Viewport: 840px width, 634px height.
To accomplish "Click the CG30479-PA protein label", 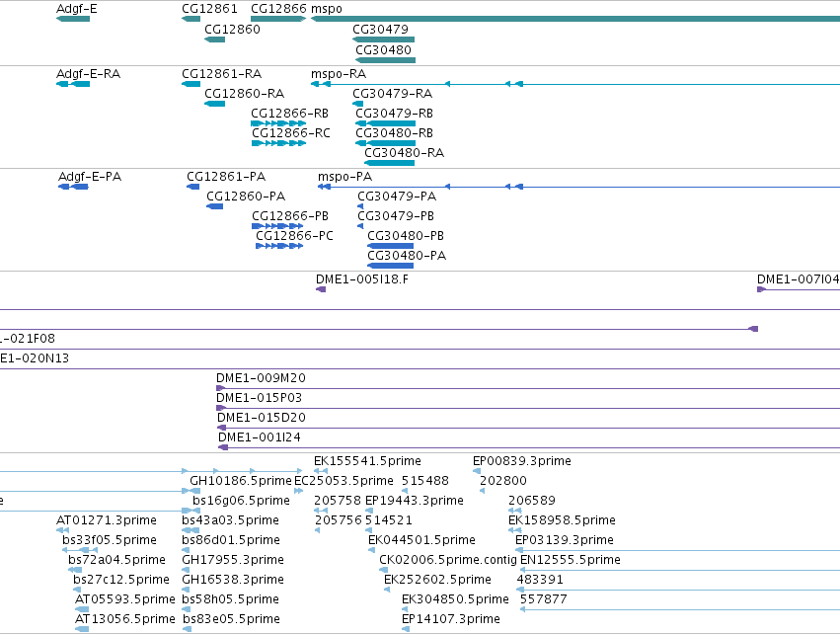I will click(x=397, y=197).
